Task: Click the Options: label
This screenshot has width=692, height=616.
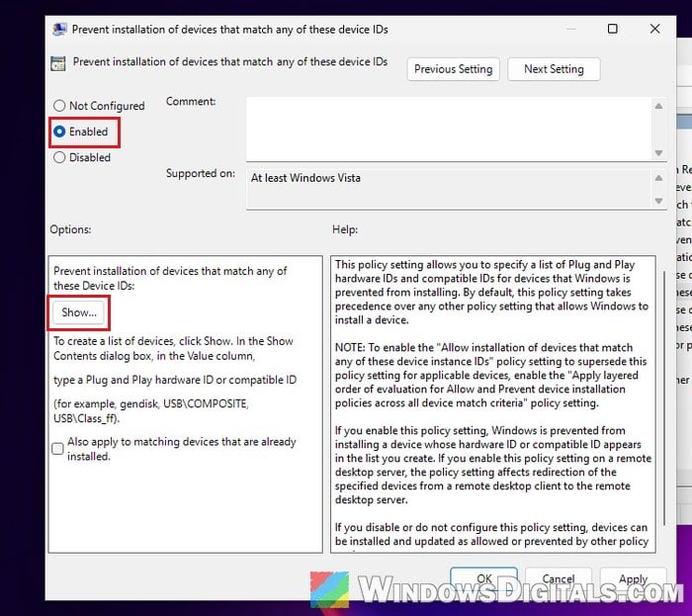Action: point(70,229)
